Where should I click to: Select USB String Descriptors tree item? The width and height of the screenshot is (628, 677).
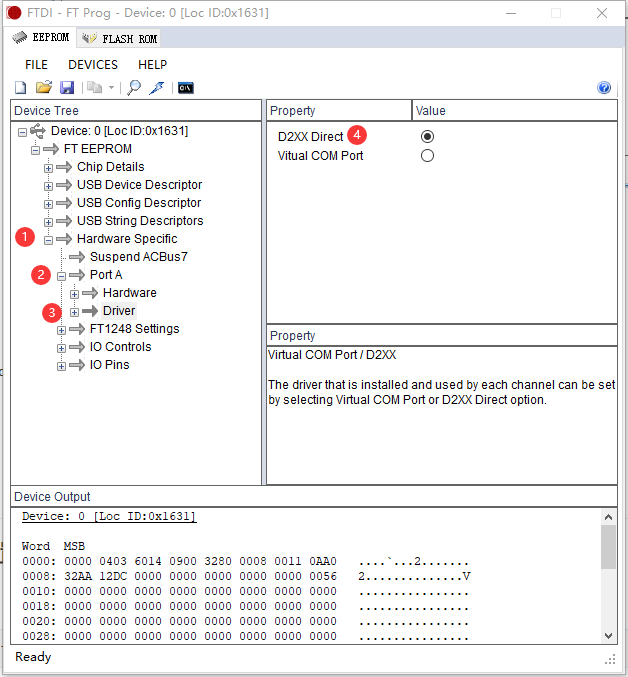[x=140, y=221]
